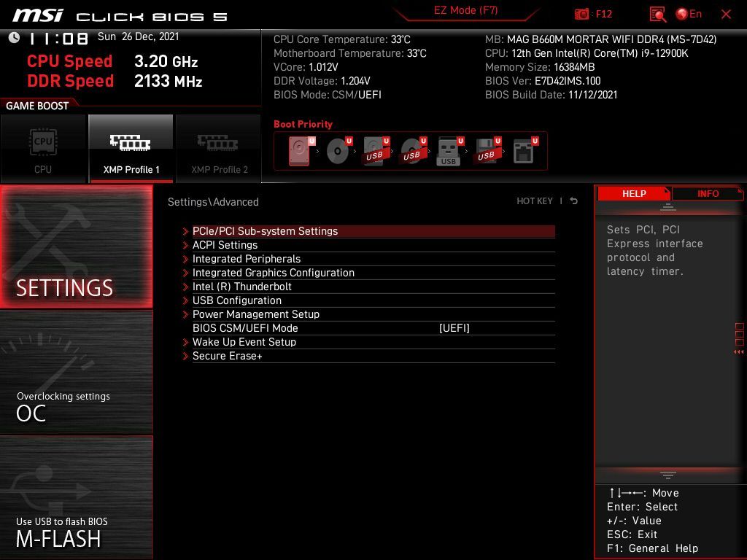Toggle the CPU Game Boost button

(43, 149)
